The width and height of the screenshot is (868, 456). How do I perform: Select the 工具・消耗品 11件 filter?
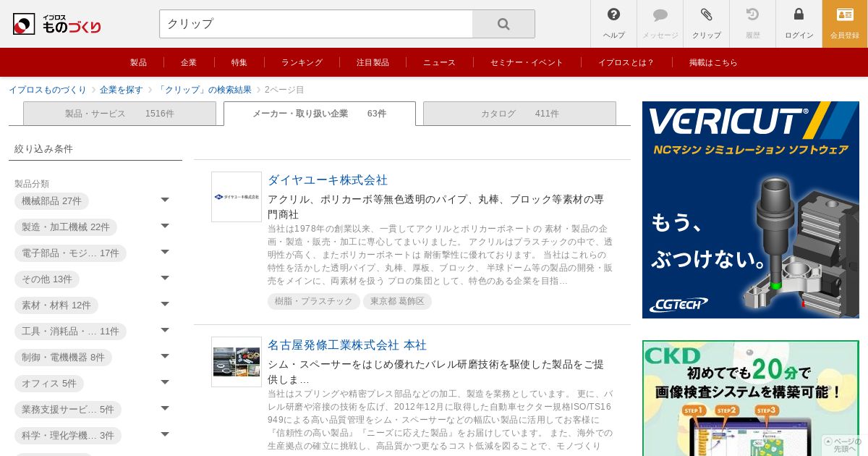click(x=70, y=332)
